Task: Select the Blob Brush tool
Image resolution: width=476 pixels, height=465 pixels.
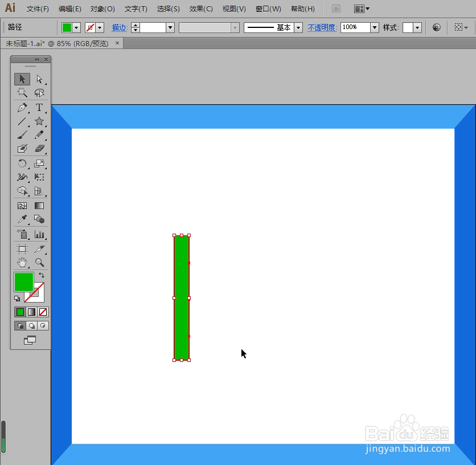Action: pos(22,149)
